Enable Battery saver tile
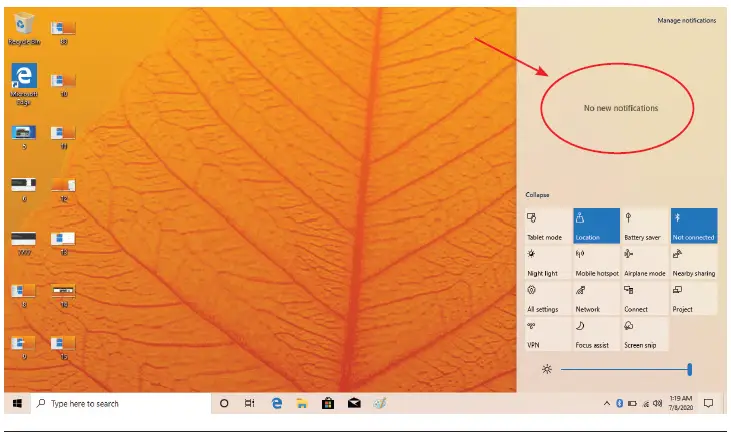731x434 pixels. coord(645,226)
